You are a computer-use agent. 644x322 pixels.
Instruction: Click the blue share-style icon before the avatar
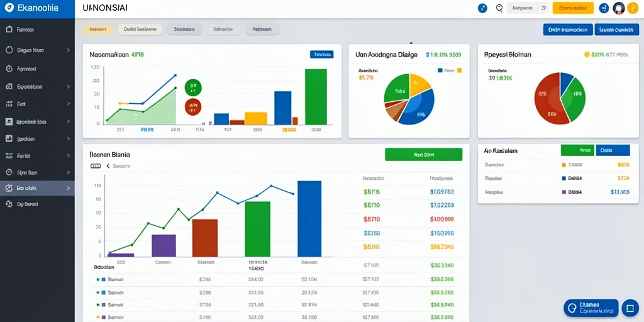604,8
